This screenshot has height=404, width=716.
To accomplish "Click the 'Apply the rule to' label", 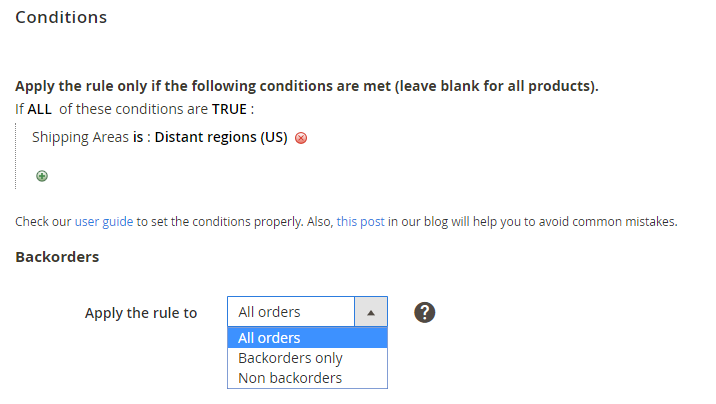I will (x=141, y=313).
